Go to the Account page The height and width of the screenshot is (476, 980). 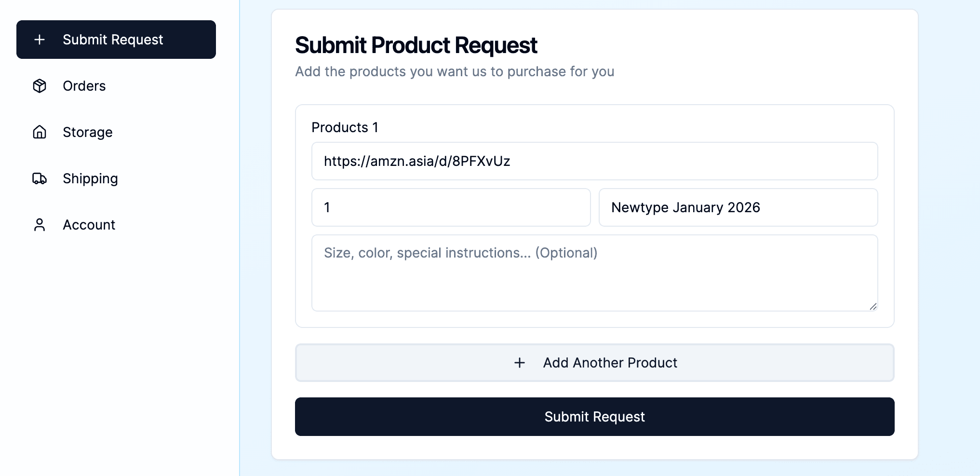tap(89, 224)
